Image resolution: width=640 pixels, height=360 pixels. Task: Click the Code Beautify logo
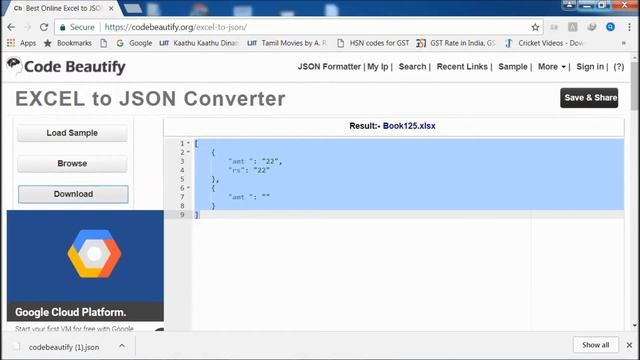point(66,67)
